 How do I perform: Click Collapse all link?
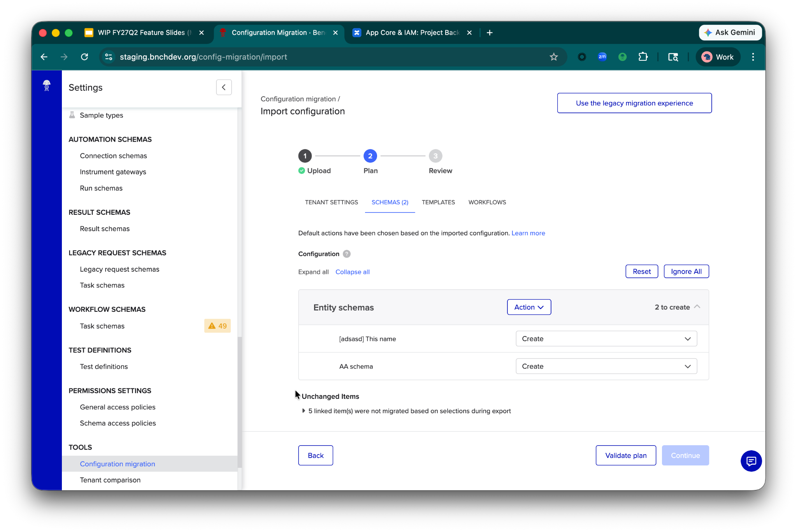(x=353, y=272)
